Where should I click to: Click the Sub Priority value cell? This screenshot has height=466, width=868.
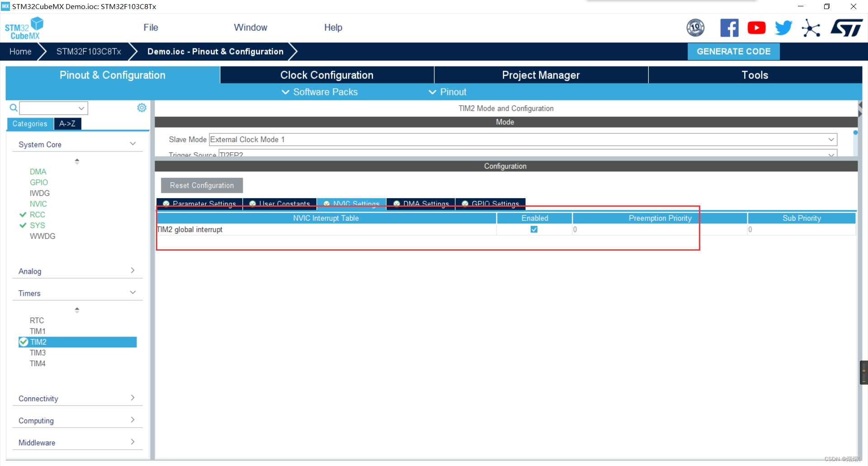point(802,229)
